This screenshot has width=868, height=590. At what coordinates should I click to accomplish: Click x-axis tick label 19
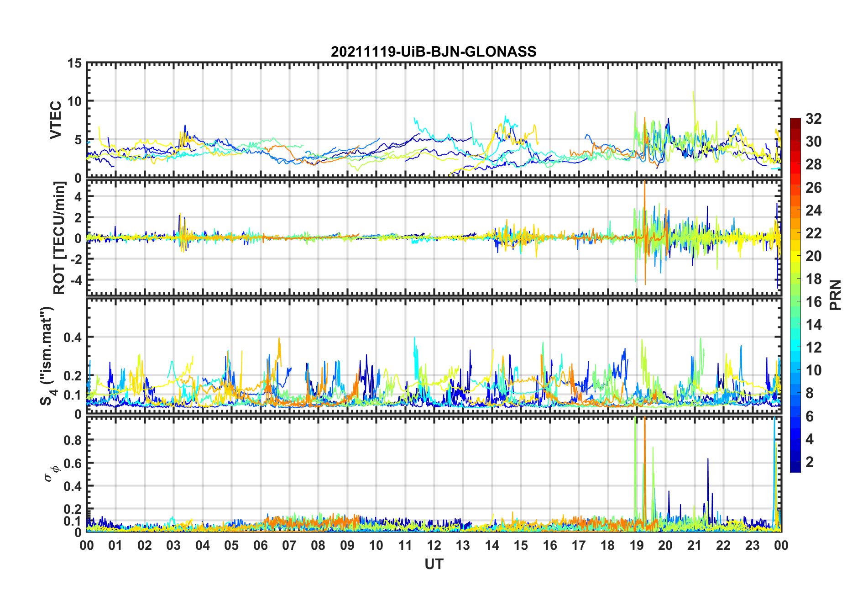(637, 545)
